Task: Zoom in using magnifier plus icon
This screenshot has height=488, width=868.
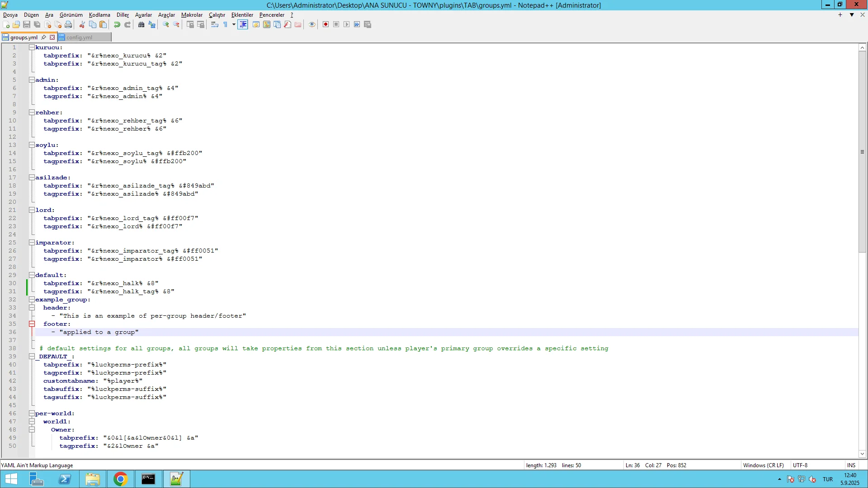Action: (x=166, y=24)
